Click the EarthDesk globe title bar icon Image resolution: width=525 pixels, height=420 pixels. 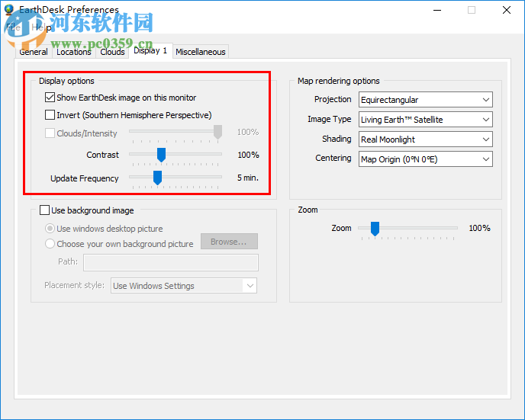point(9,10)
